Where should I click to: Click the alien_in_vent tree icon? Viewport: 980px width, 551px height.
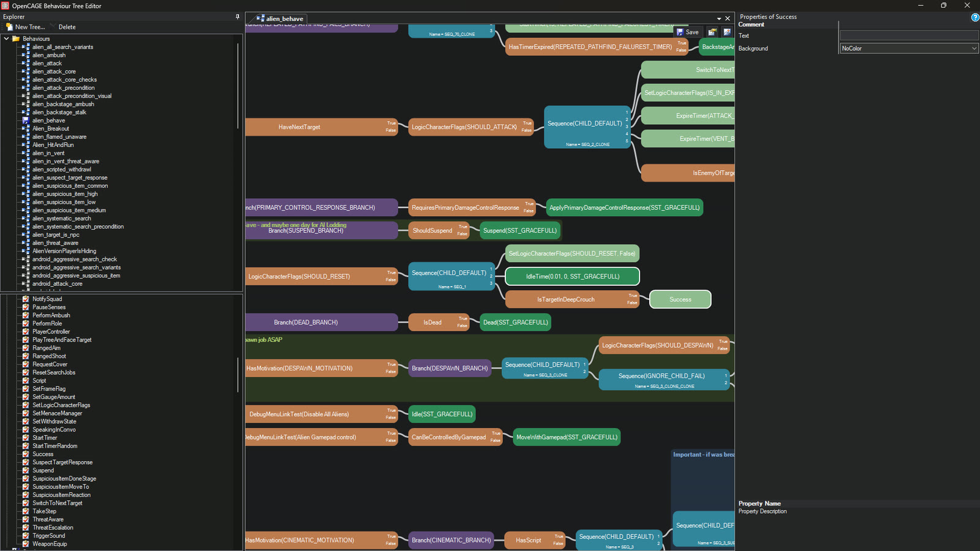pyautogui.click(x=26, y=153)
